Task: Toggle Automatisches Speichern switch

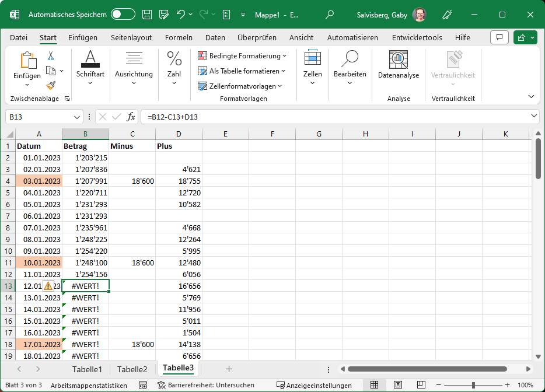Action: [123, 15]
